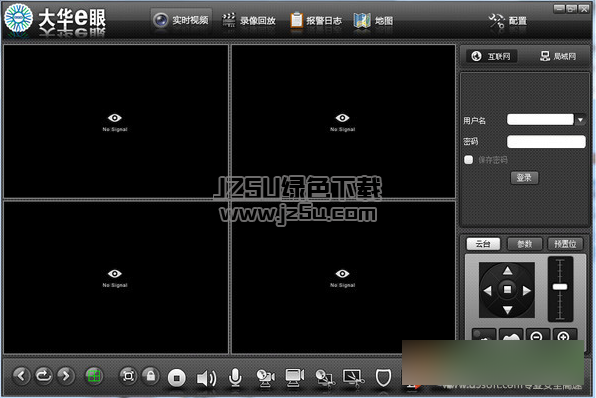
Task: Toggle the microphone talk icon
Action: tap(235, 378)
